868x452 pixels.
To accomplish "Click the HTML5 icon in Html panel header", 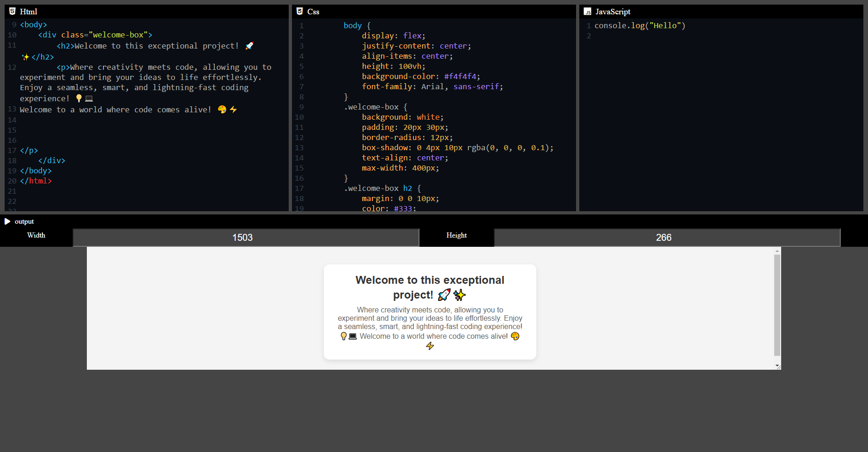I will [12, 11].
